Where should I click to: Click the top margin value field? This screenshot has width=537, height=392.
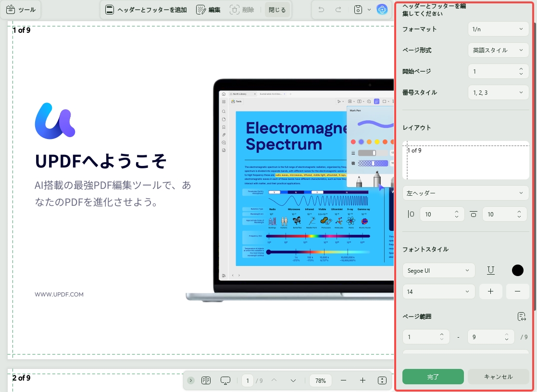[x=504, y=214]
